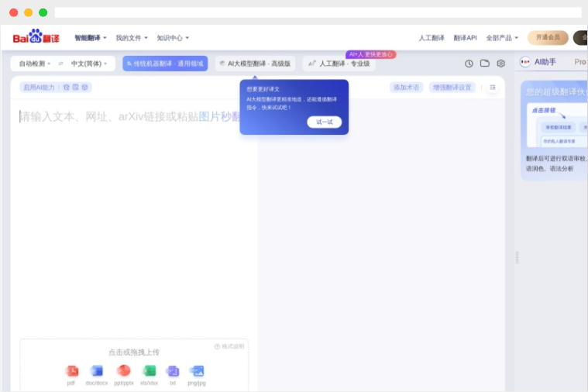The height and width of the screenshot is (392, 588).
Task: Swap source and target languages icon
Action: click(x=60, y=64)
